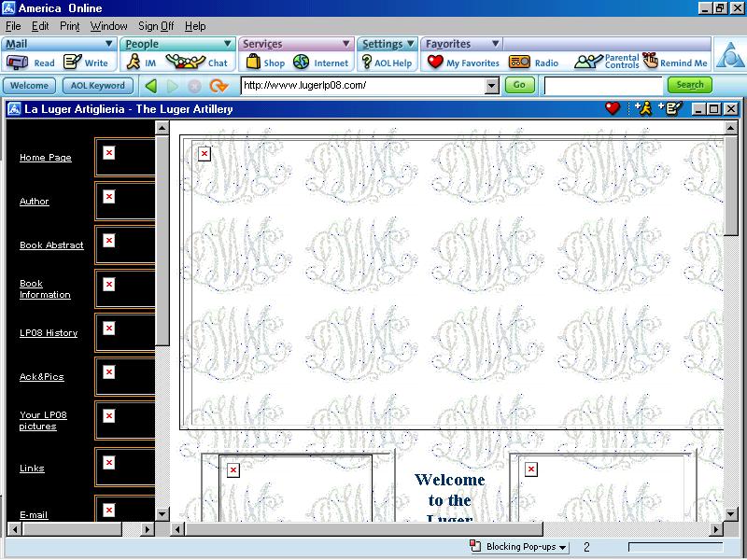Expand the Settings toolbar dropdown
Image resolution: width=747 pixels, height=560 pixels.
tap(411, 44)
